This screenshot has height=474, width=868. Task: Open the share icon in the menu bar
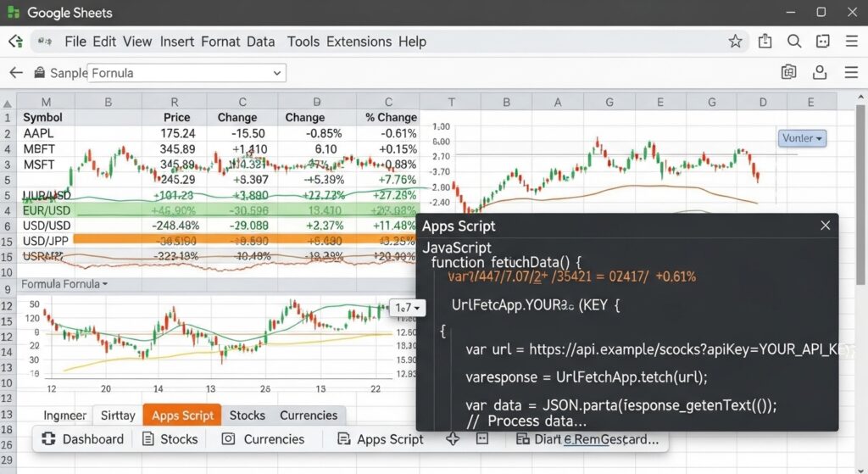[765, 41]
